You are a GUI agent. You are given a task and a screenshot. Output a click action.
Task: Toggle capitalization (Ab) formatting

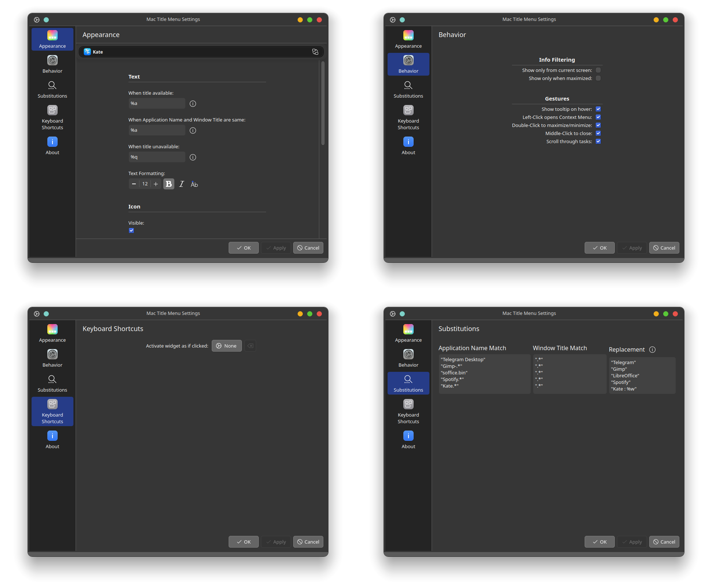pyautogui.click(x=194, y=184)
